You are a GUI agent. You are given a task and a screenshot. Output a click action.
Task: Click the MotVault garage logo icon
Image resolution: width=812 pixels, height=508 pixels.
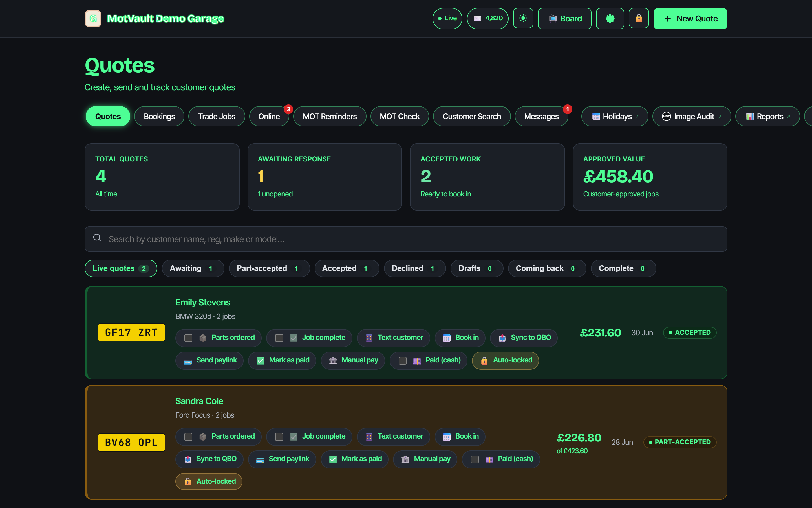(x=93, y=18)
